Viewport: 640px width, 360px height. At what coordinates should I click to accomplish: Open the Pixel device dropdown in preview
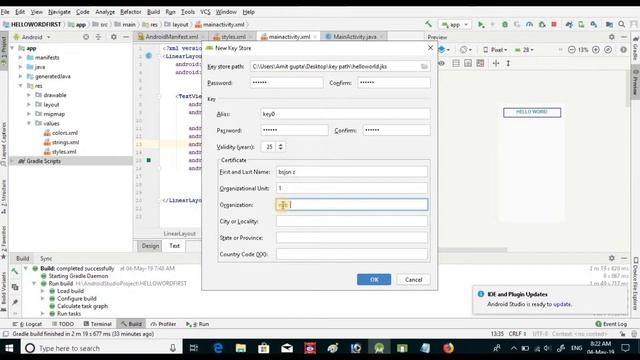click(x=495, y=50)
